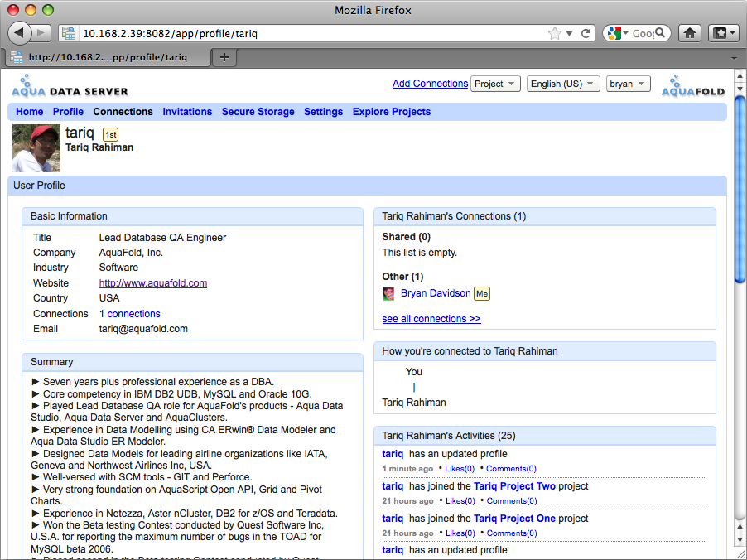
Task: Click the Me badge beside Bryan Davidson
Action: [482, 293]
